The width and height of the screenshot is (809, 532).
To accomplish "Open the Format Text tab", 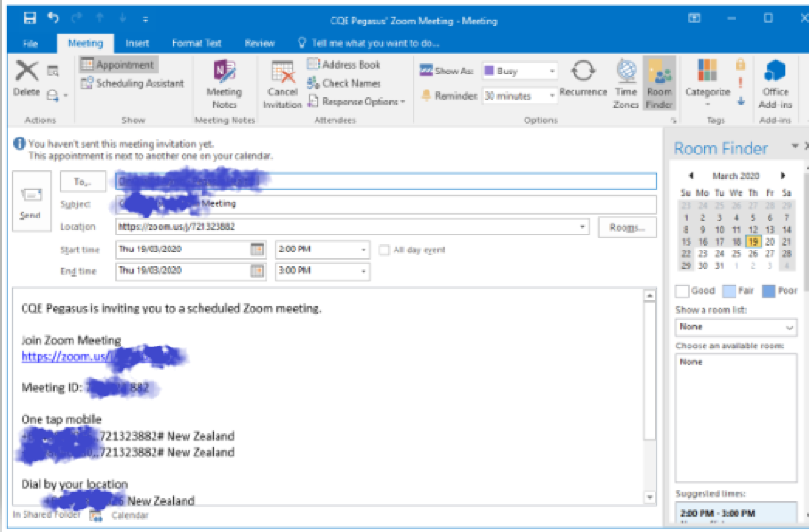I will 197,43.
